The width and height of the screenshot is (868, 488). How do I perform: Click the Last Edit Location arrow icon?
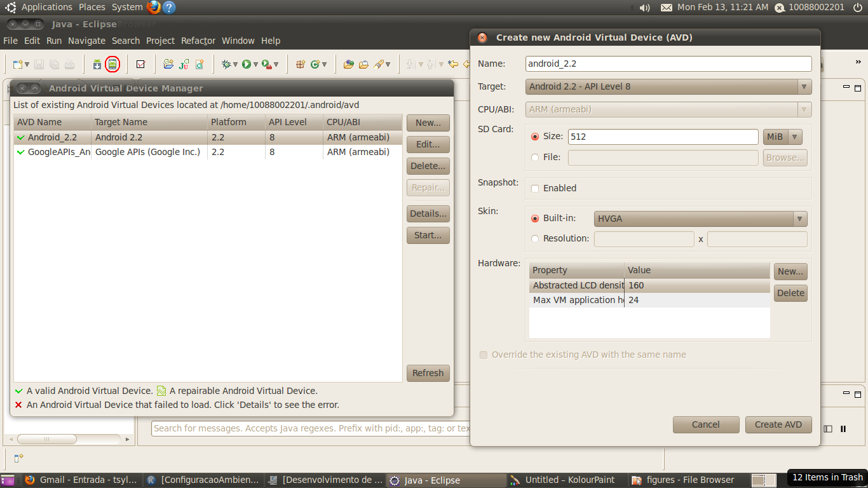[x=453, y=64]
